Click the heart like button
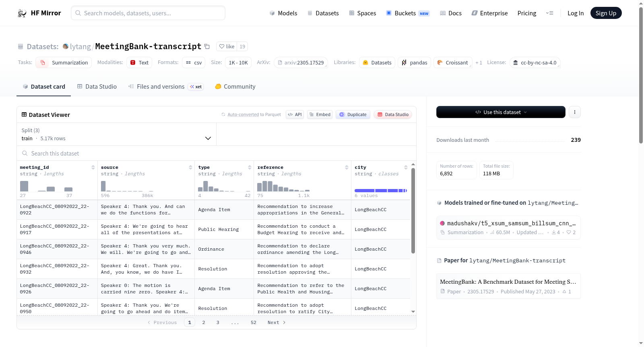This screenshot has height=347, width=644. point(227,46)
